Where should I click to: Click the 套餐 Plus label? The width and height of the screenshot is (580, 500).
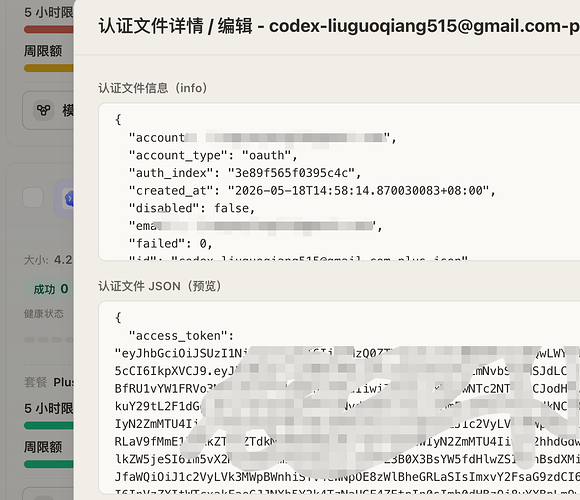click(x=49, y=382)
